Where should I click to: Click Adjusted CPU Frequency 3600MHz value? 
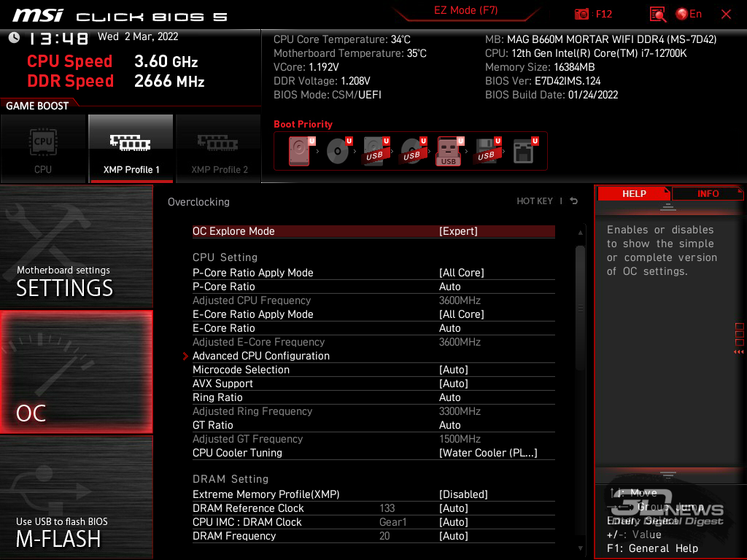[460, 300]
